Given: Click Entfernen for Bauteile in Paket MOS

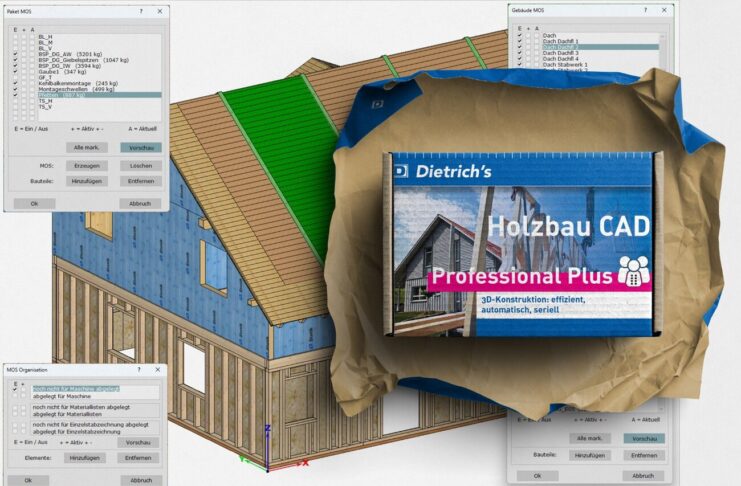Looking at the screenshot, I should tap(141, 181).
